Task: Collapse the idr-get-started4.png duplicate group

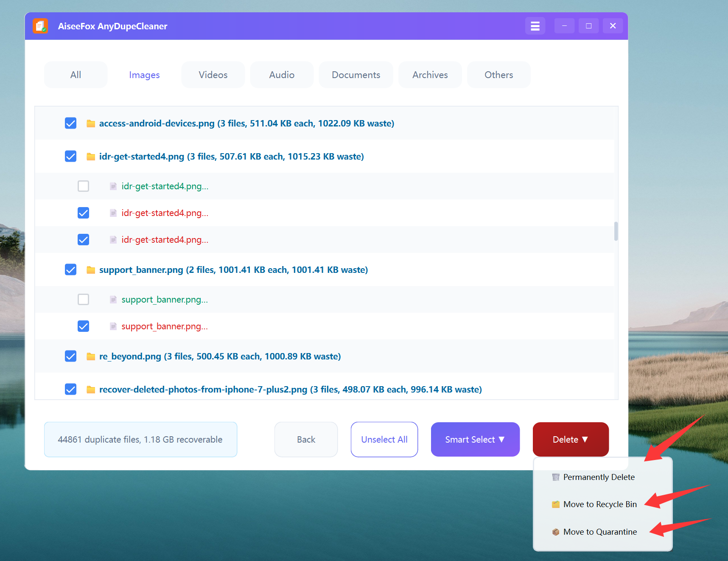Action: click(x=231, y=157)
